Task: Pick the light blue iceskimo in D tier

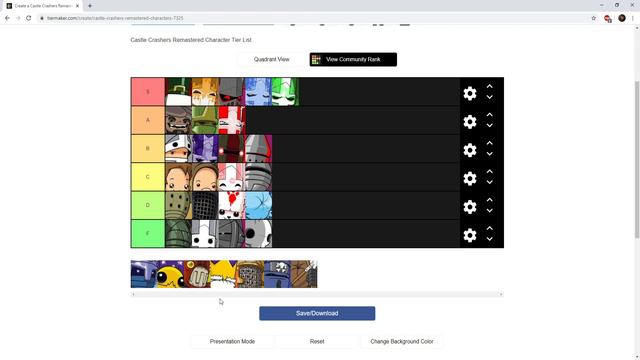Action: point(258,205)
